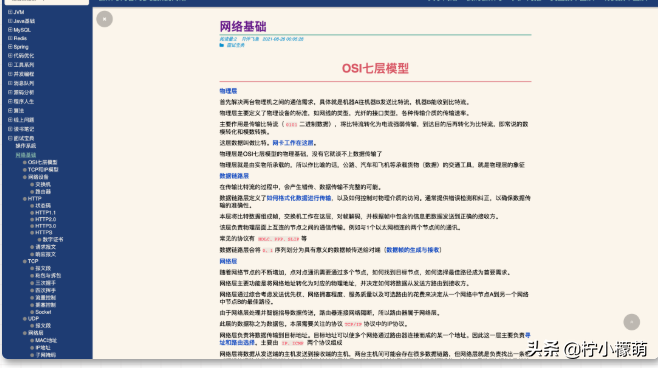This screenshot has height=368, width=658.
Task: Click the OSI七层模型 section heading
Action: click(x=375, y=68)
